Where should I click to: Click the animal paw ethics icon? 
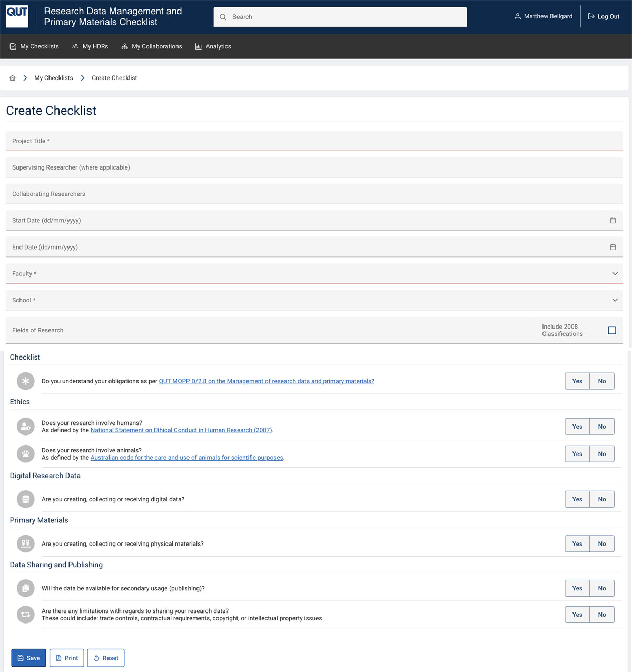25,454
